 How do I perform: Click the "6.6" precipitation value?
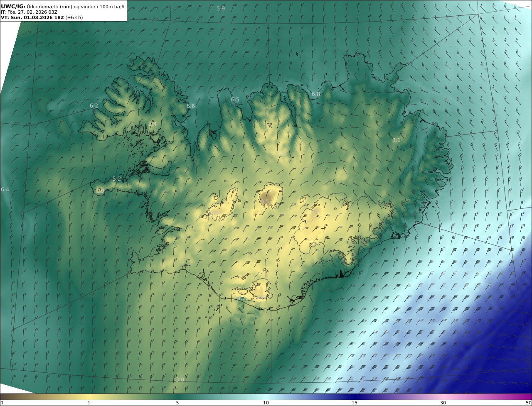[x=191, y=106]
